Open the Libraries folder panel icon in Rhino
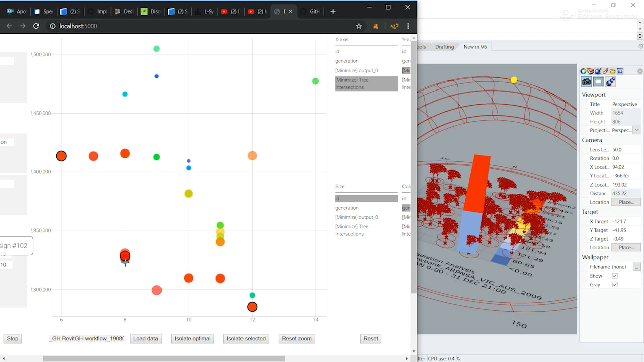 coord(613,71)
